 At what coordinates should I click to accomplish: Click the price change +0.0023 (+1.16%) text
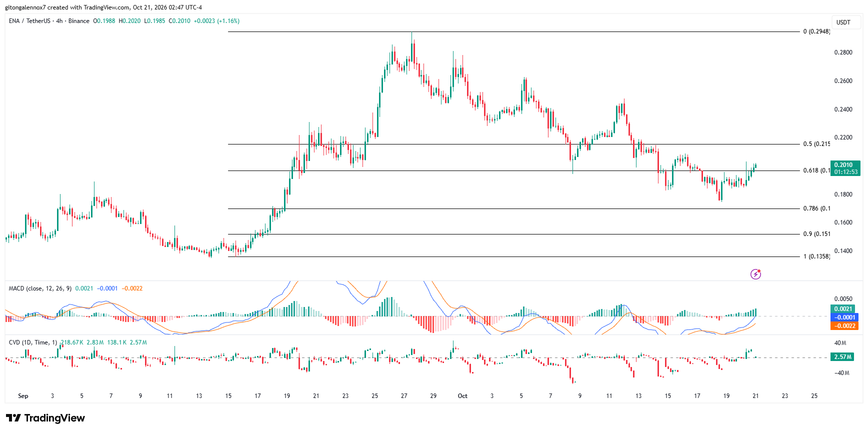[216, 21]
